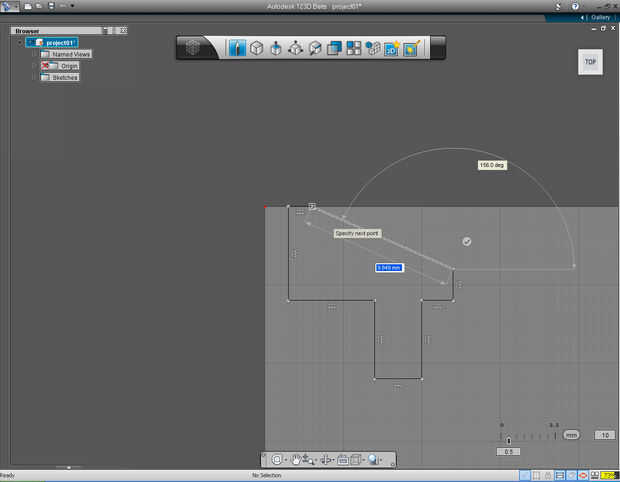Open the quick access toolbar dropdown arrow

pyautogui.click(x=72, y=6)
